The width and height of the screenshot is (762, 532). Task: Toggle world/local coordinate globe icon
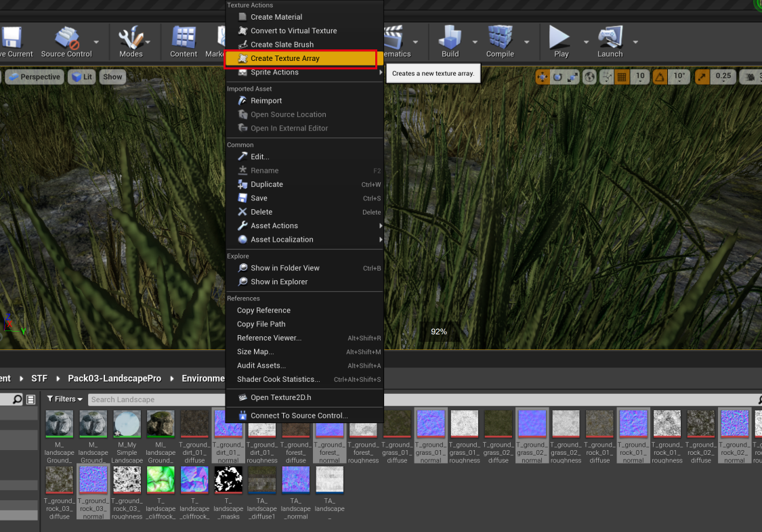tap(589, 76)
